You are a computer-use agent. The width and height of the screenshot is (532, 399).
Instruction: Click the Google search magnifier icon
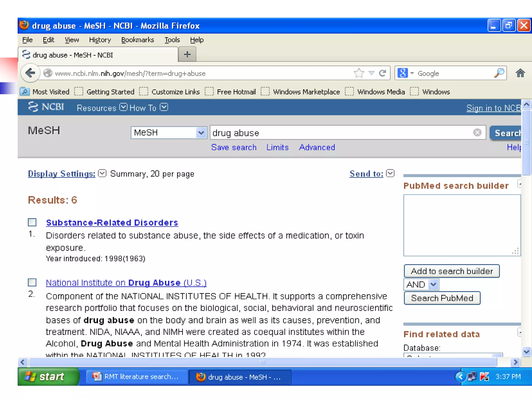pos(499,73)
